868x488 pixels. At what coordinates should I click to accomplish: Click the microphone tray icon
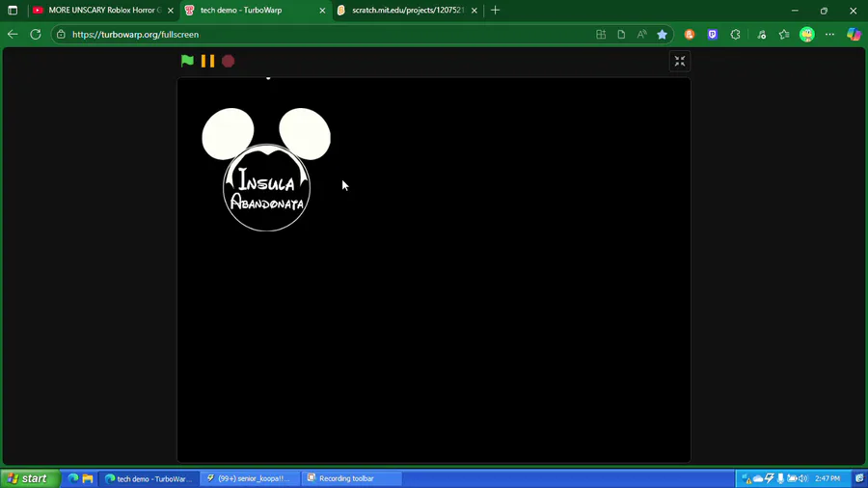(780, 478)
